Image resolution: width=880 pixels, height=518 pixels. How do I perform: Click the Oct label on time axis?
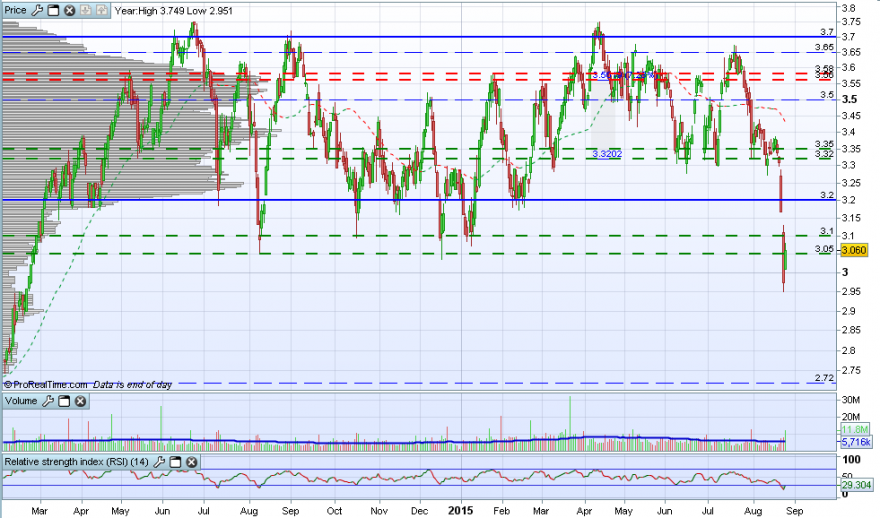tap(334, 511)
